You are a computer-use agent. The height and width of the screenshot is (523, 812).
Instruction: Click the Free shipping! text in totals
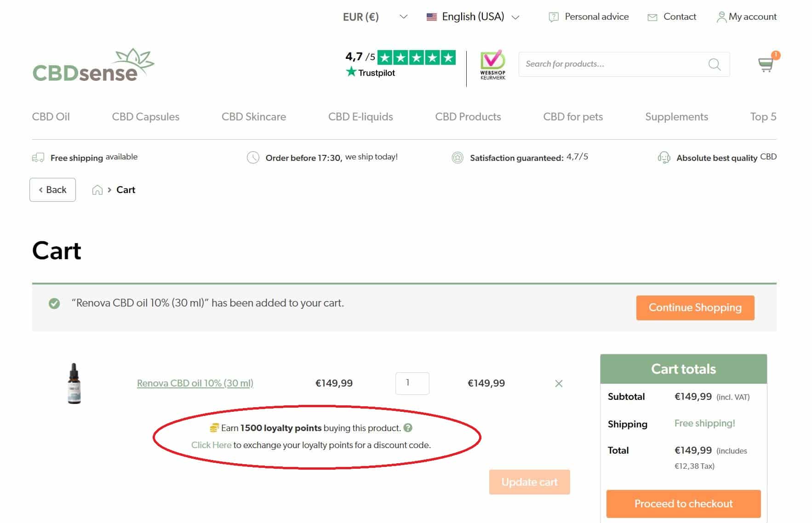tap(705, 423)
